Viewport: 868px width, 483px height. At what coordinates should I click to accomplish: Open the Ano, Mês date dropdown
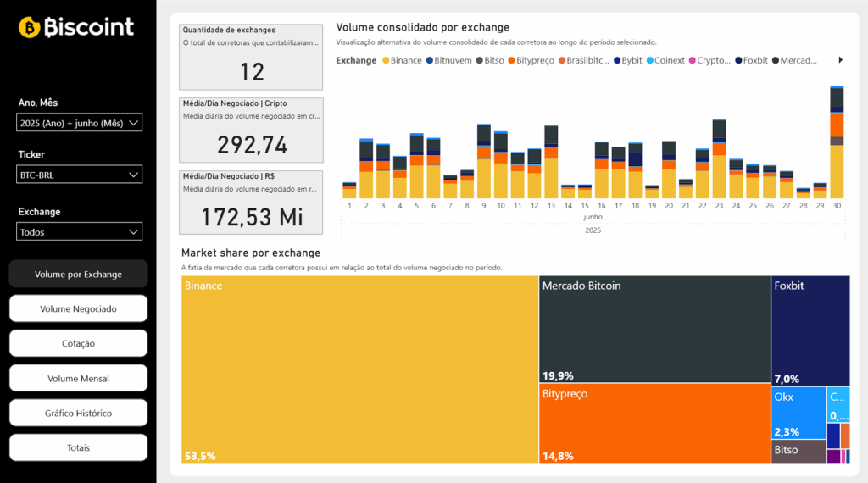tap(79, 123)
